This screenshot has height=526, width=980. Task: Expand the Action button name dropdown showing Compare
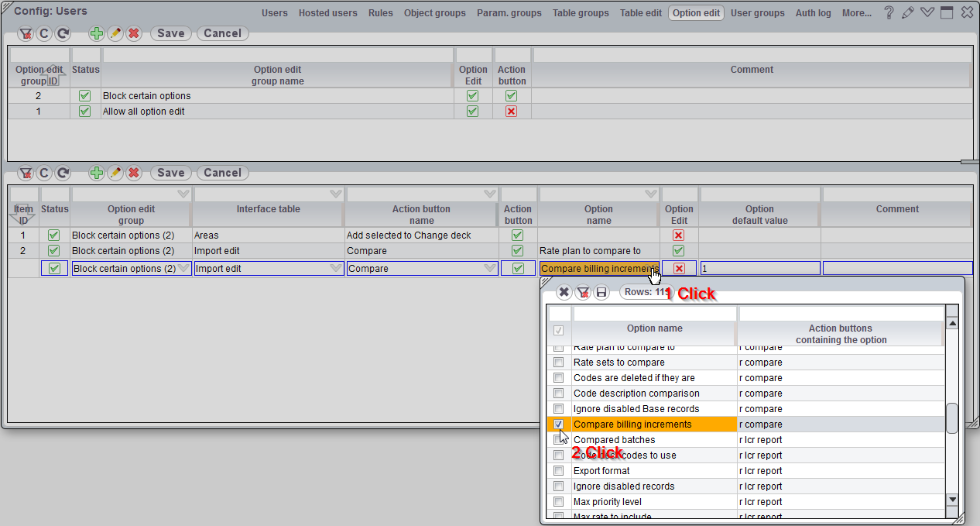click(x=489, y=268)
